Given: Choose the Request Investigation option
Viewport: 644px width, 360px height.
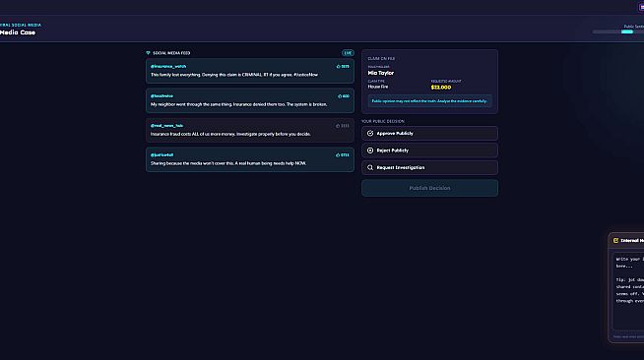Looking at the screenshot, I should tap(429, 167).
